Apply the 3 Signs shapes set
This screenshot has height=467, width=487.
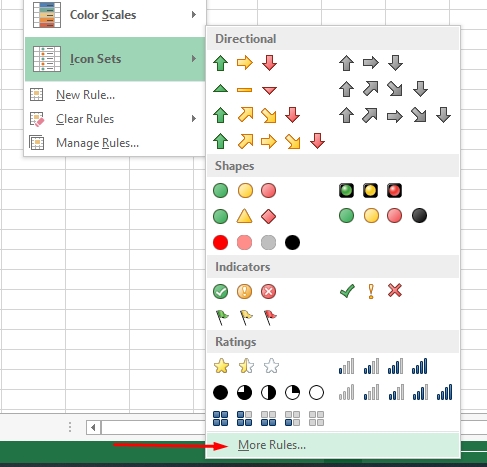pos(245,216)
